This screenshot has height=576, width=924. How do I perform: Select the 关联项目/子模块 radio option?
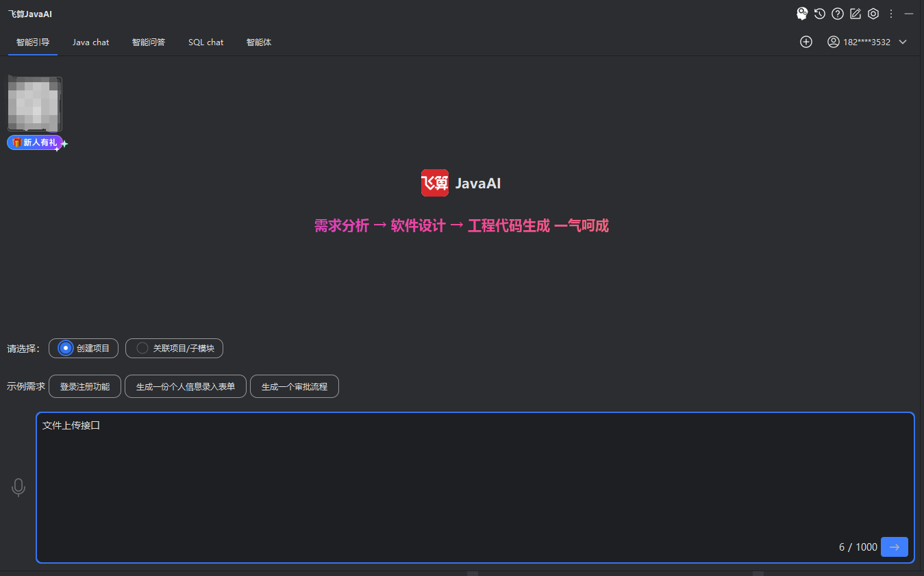click(174, 348)
